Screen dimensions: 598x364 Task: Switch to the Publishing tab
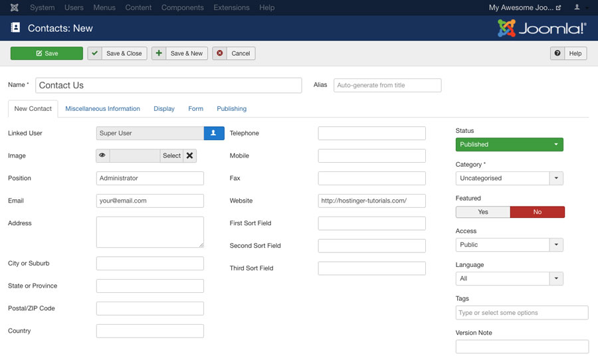[x=231, y=109]
